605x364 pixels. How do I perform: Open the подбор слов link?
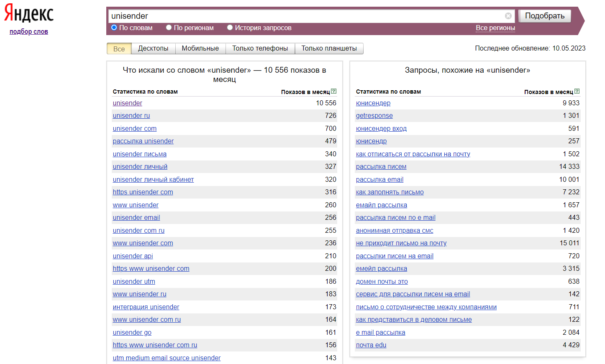click(29, 32)
